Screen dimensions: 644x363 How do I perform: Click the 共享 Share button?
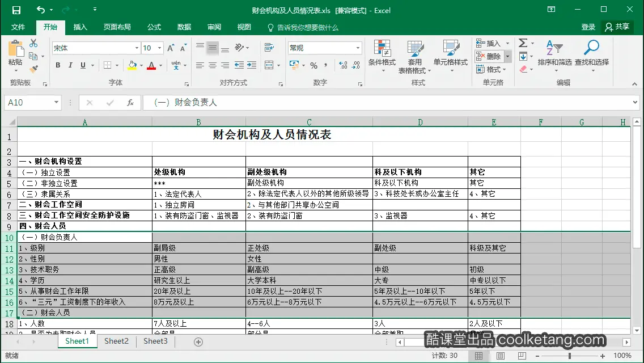click(x=617, y=27)
